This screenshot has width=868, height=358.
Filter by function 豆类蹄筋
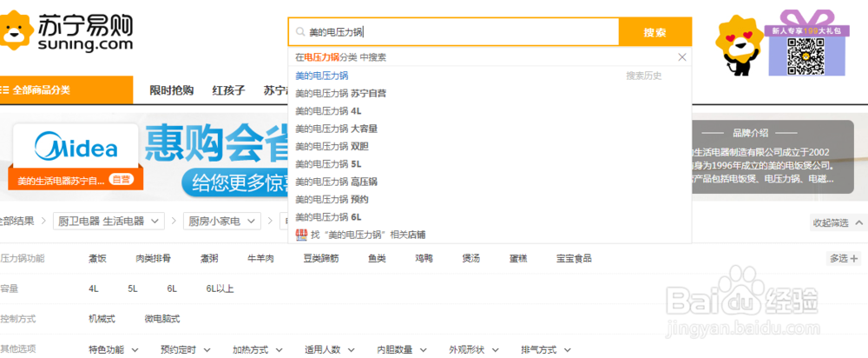[321, 258]
